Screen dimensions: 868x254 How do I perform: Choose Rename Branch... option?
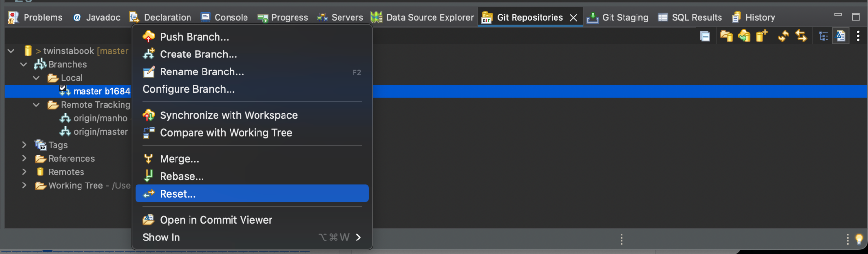[252, 71]
